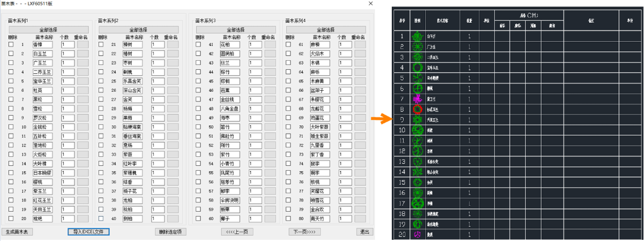Tick the delete checkbox for 花柏 (row 41)
Image resolution: width=644 pixels, height=241 pixels.
199,44
